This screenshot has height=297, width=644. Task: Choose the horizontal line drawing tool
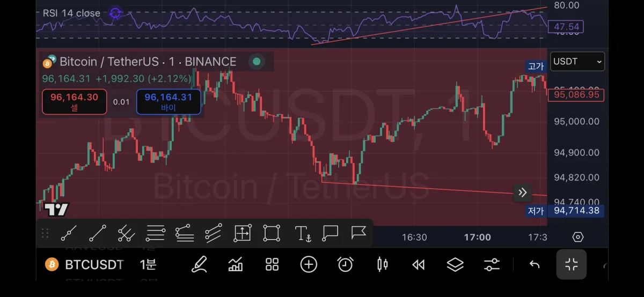155,233
